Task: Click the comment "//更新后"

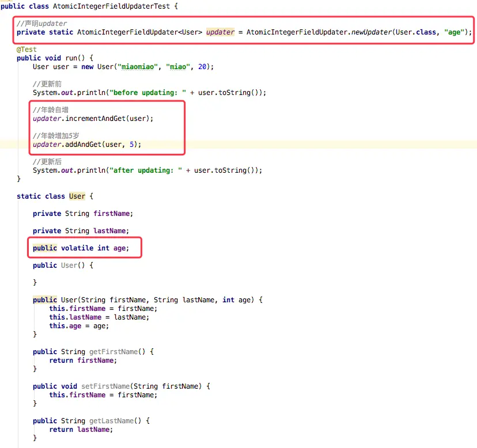Action: coord(47,161)
